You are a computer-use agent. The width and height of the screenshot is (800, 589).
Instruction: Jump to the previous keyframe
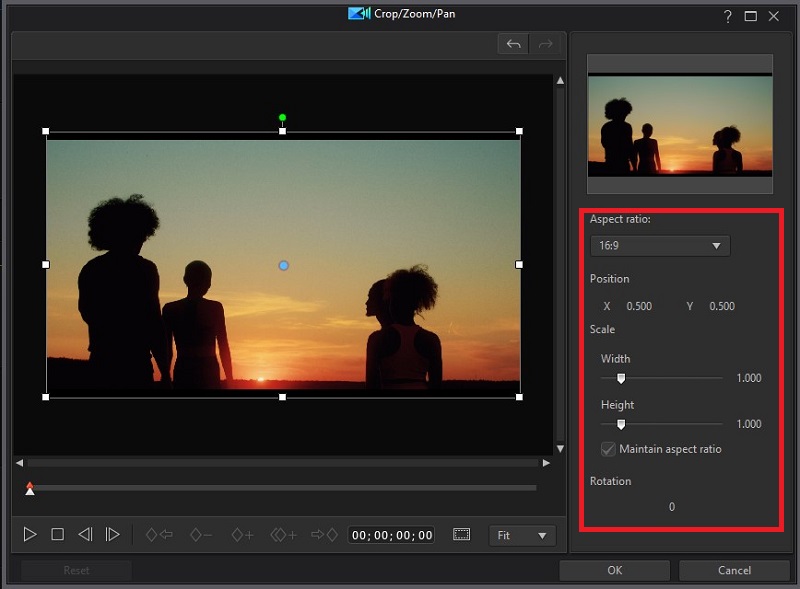[160, 535]
